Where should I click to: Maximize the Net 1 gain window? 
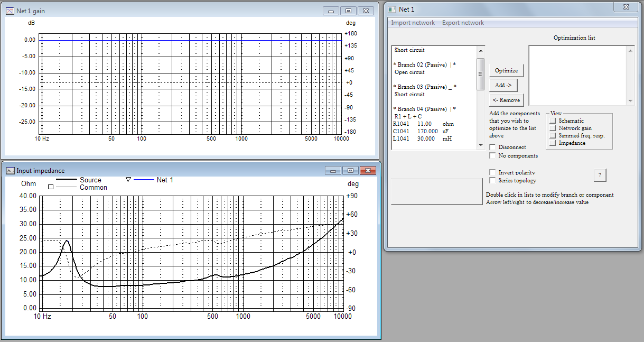348,11
